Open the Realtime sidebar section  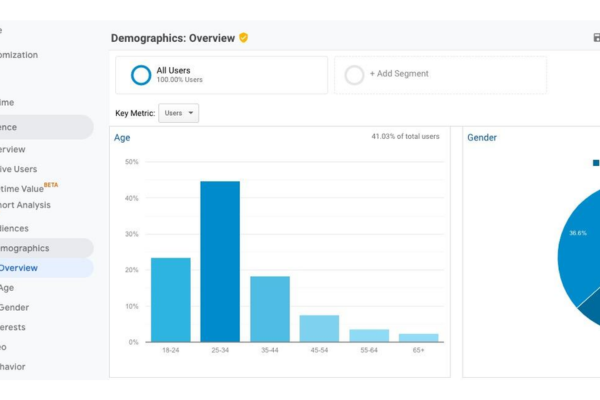click(7, 103)
